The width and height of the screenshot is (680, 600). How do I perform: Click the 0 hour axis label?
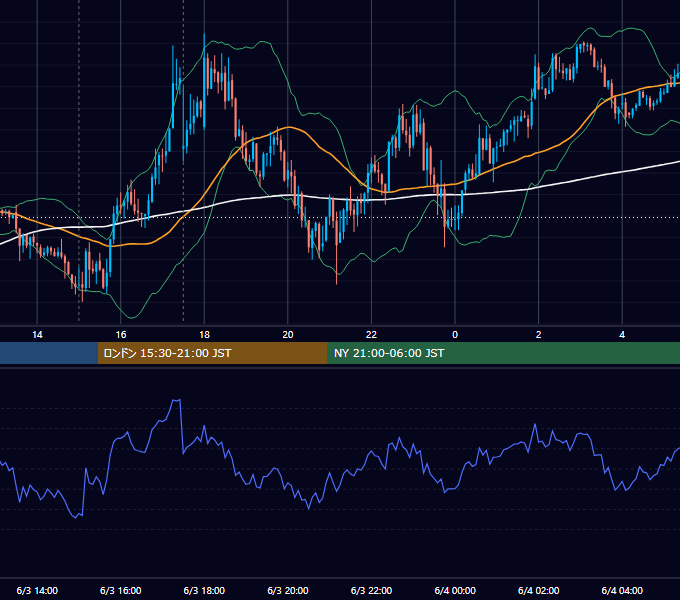point(455,335)
